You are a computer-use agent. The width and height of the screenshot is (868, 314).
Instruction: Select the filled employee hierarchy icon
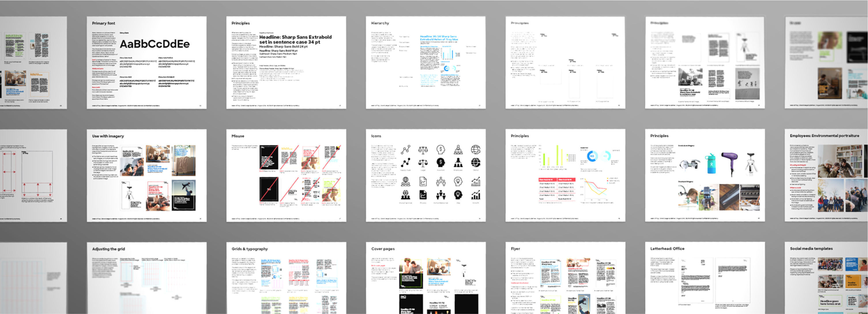tap(458, 163)
